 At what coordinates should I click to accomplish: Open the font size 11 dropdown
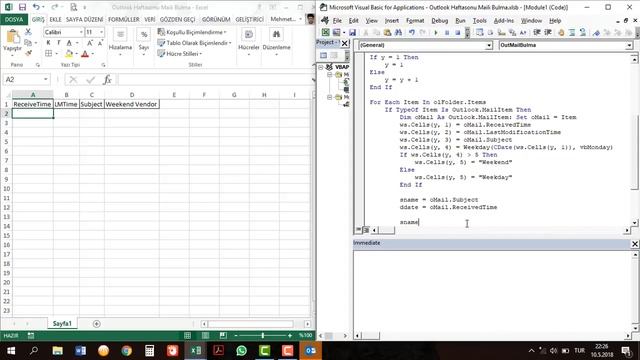pyautogui.click(x=101, y=32)
